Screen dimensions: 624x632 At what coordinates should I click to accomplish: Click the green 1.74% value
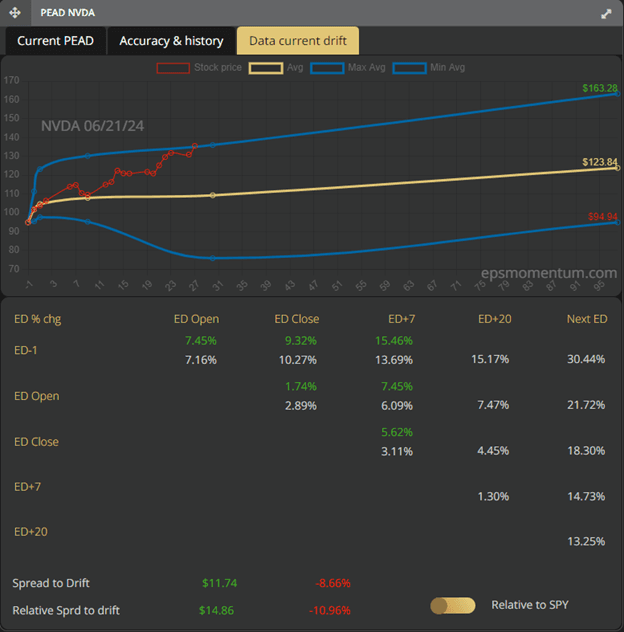pyautogui.click(x=301, y=387)
